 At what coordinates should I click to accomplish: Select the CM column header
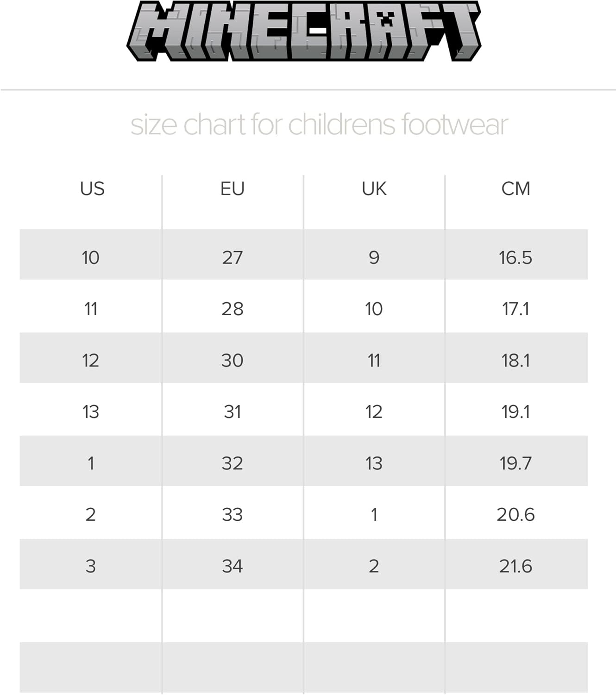point(515,189)
